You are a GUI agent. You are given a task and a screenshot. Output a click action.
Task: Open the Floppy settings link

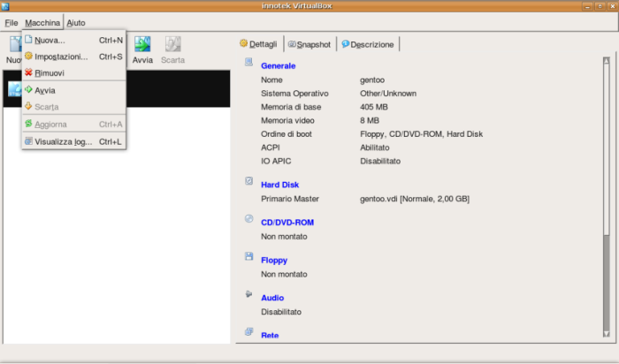(x=274, y=261)
